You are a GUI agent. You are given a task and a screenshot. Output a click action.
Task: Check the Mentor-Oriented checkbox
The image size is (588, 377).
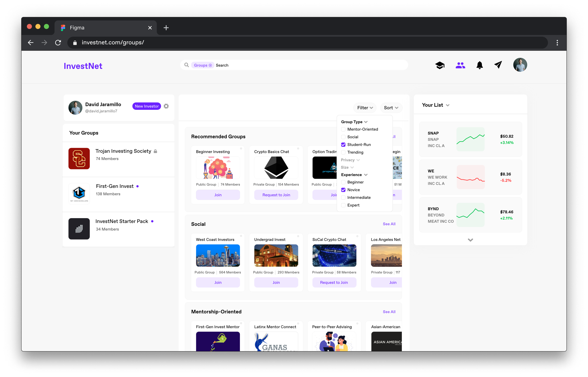point(343,129)
